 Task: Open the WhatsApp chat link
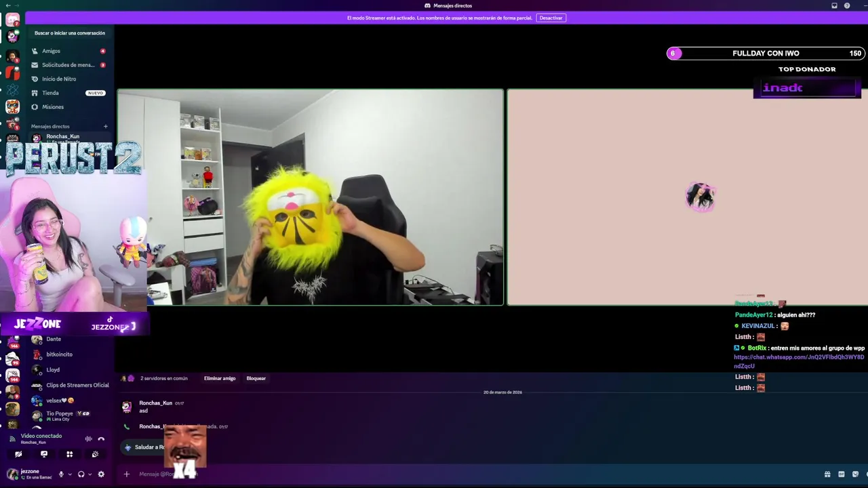[799, 361]
